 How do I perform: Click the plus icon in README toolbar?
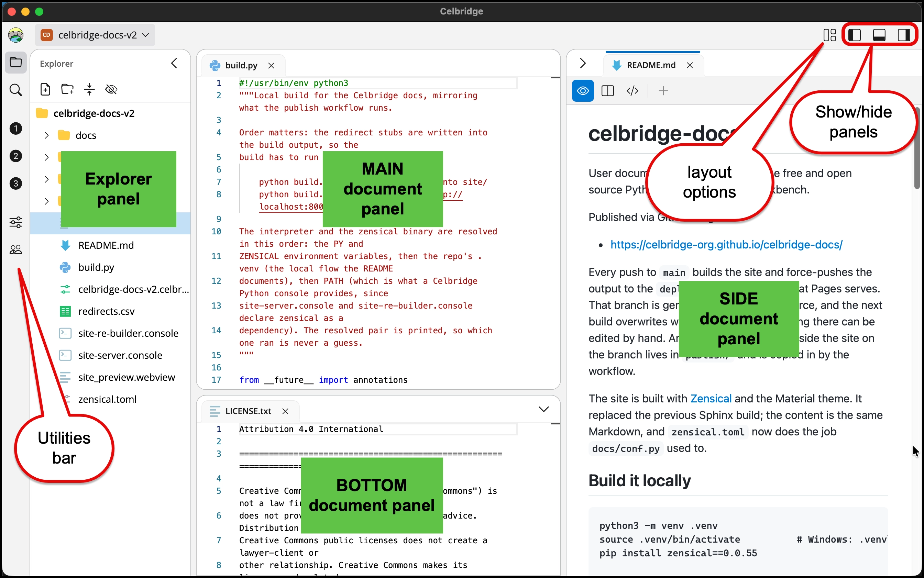tap(663, 91)
